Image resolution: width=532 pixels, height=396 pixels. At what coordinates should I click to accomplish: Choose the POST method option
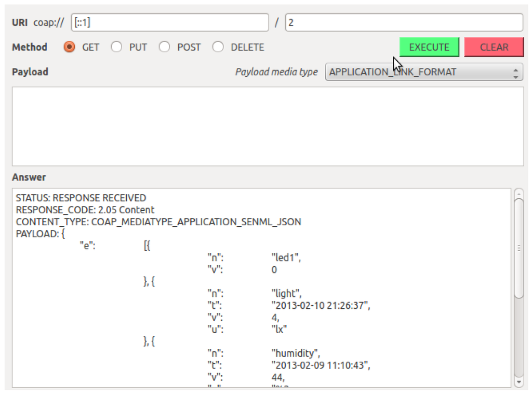165,47
